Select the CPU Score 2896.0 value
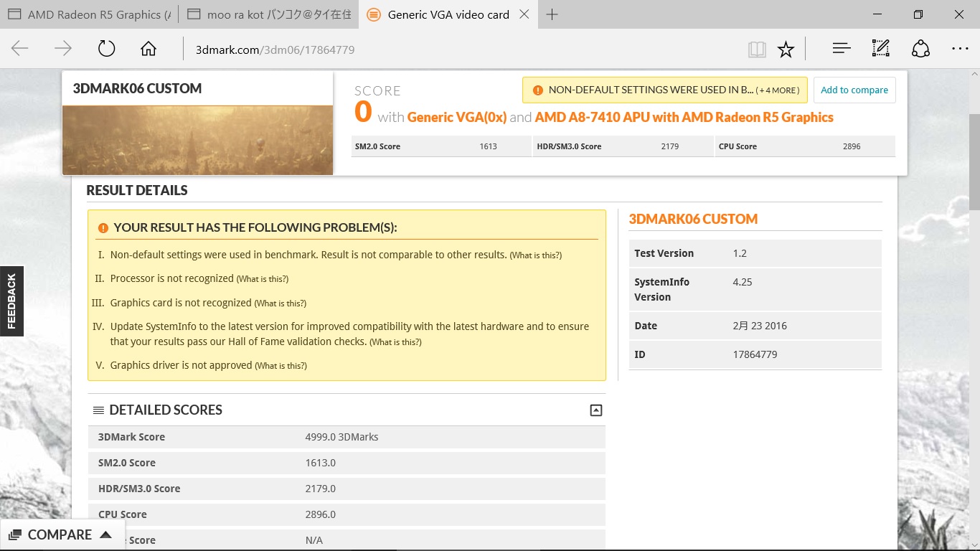Image resolution: width=980 pixels, height=551 pixels. 321,514
